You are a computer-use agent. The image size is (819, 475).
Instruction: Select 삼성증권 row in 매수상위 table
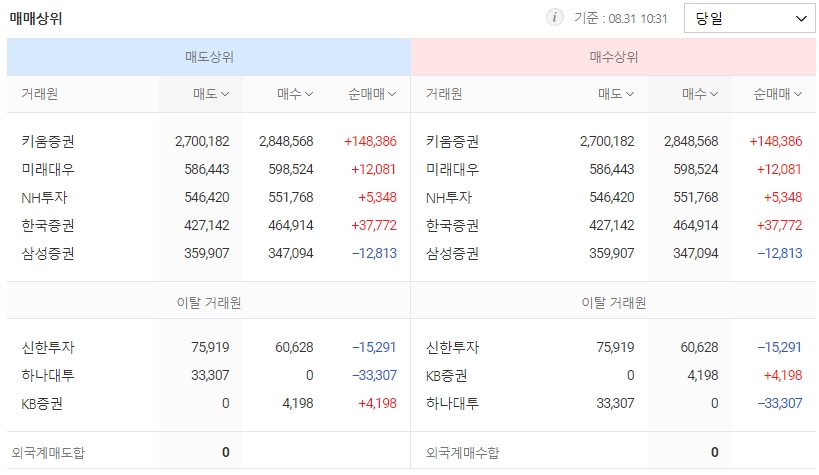tap(613, 253)
